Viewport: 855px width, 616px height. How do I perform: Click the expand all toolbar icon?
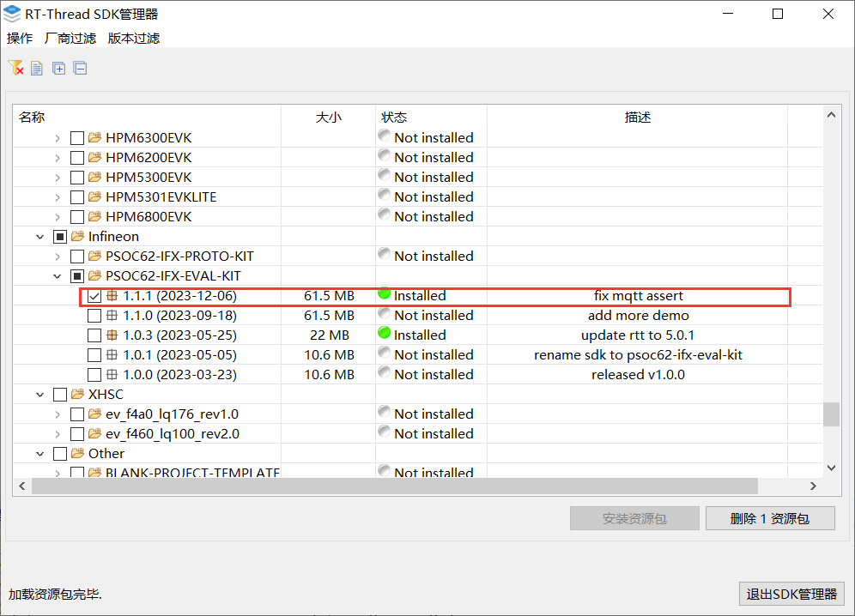point(58,68)
